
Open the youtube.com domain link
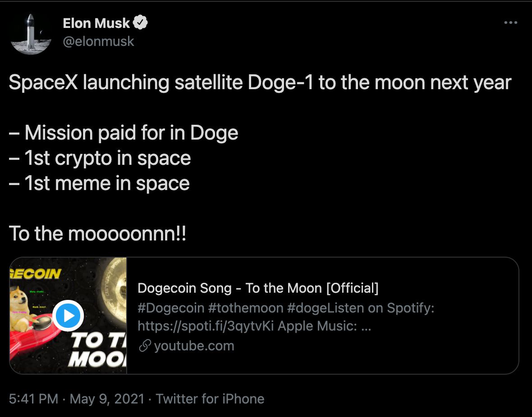click(x=194, y=346)
